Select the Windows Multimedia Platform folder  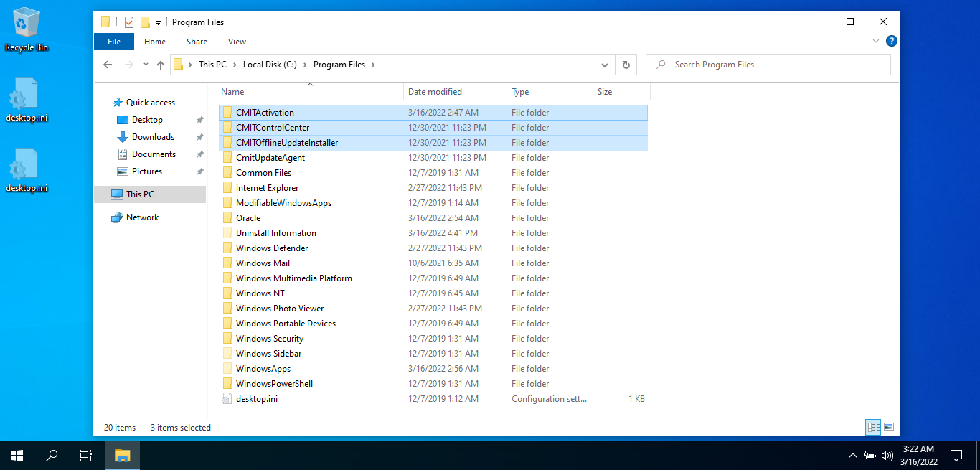(x=433, y=278)
